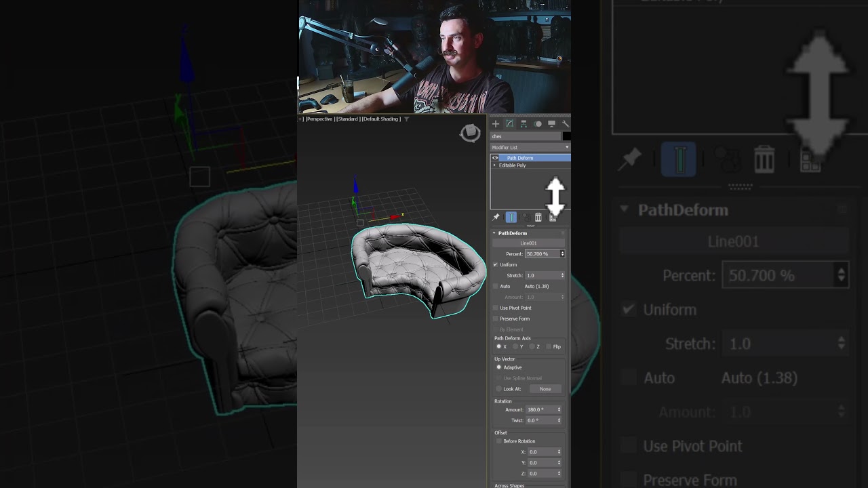
Task: Click Offset Y spinner arrows
Action: click(x=559, y=462)
